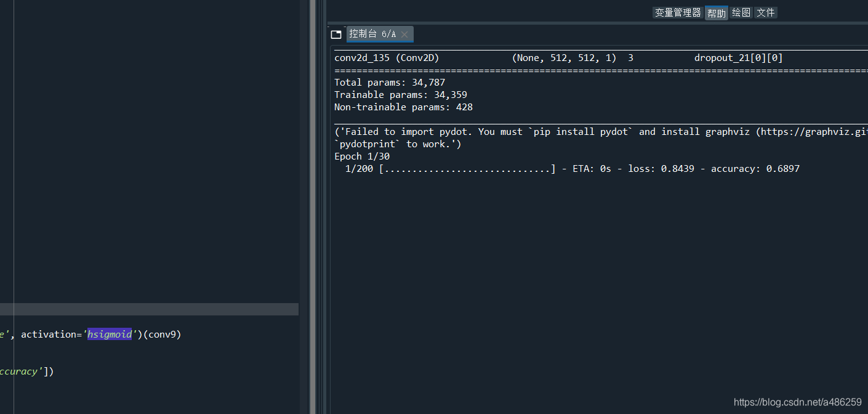Open the 文件 pane tab
The height and width of the screenshot is (414, 868).
tap(766, 12)
